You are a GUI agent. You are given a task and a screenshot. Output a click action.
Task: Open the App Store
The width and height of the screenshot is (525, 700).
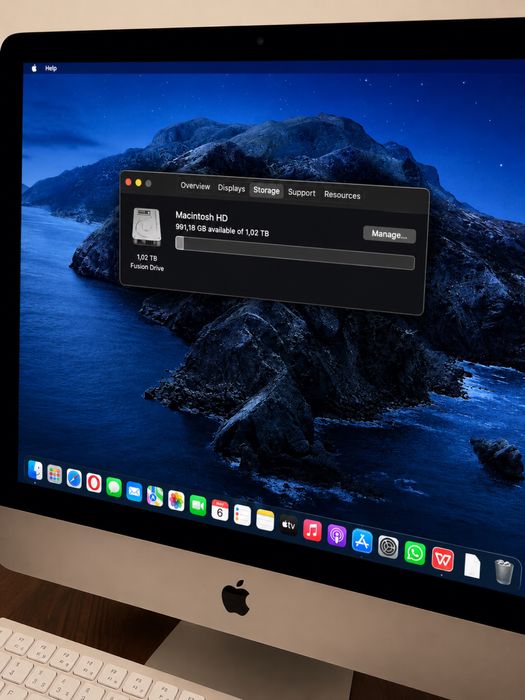tap(362, 541)
